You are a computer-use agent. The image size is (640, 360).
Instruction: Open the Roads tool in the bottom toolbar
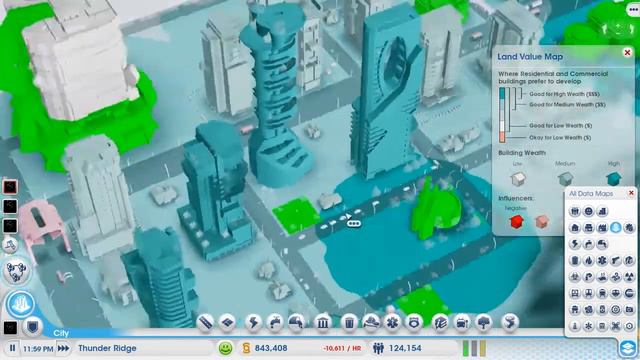[x=205, y=322]
